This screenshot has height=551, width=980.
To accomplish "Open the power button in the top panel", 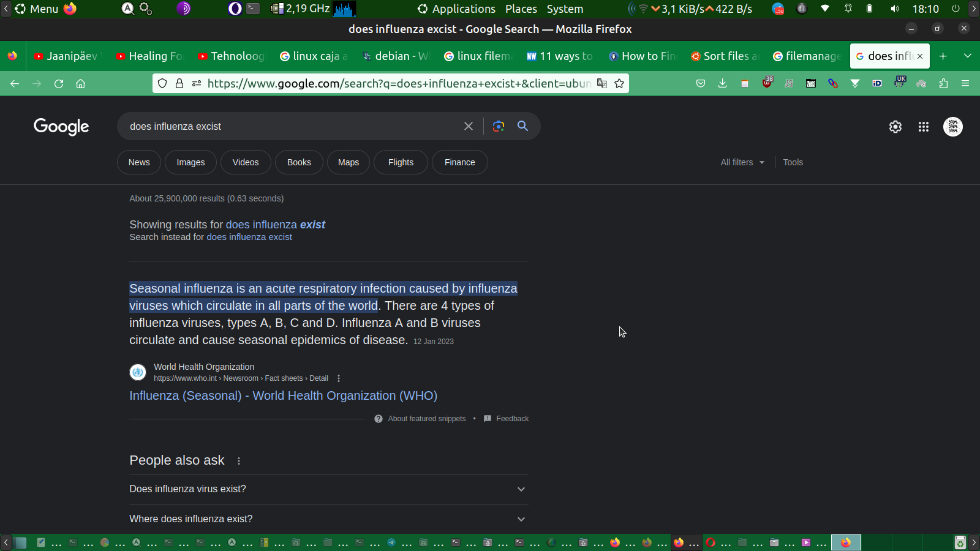I will (956, 9).
